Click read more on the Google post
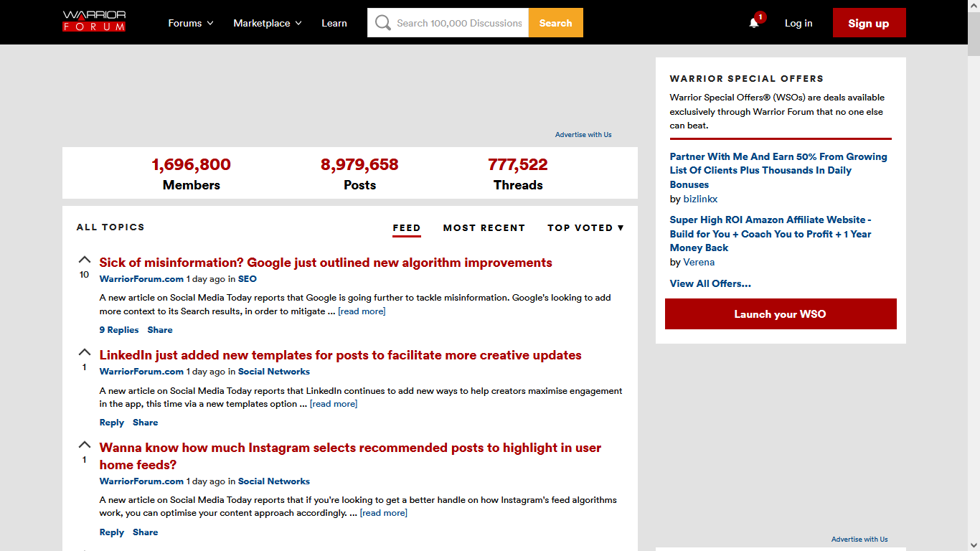The width and height of the screenshot is (980, 551). tap(362, 311)
